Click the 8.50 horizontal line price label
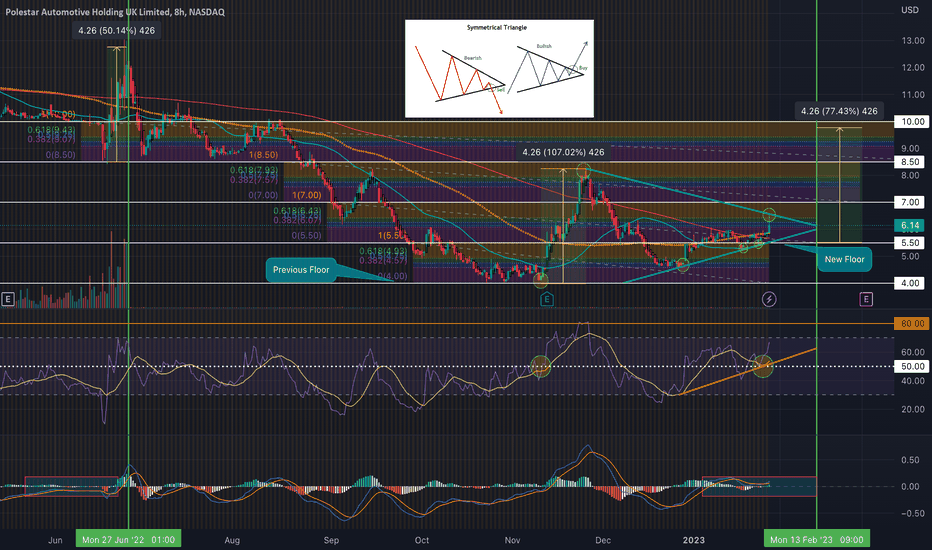 tap(910, 162)
